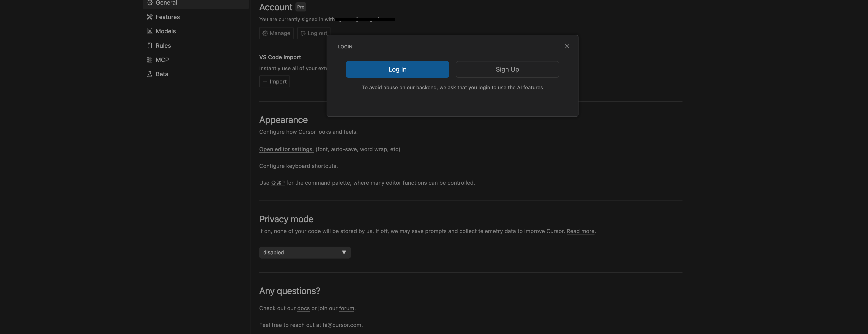Click the MCP server icon
Screen dimensions: 868x334
tap(150, 60)
